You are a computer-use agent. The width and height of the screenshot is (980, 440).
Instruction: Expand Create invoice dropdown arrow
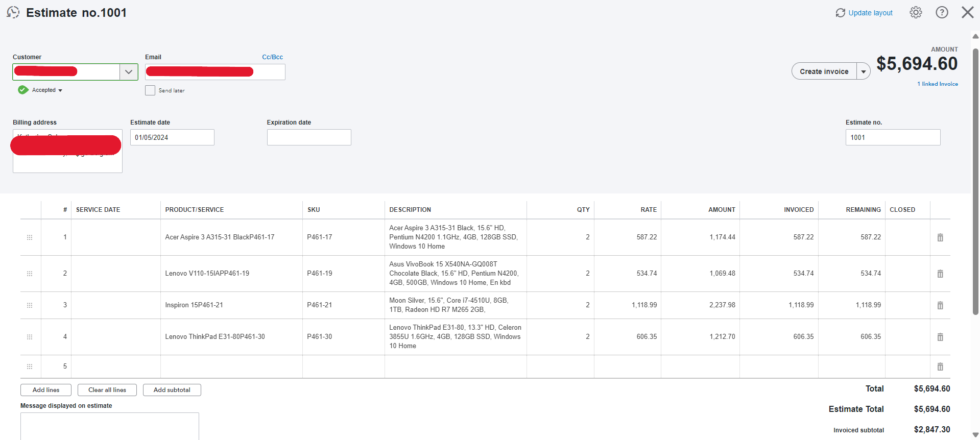tap(863, 71)
